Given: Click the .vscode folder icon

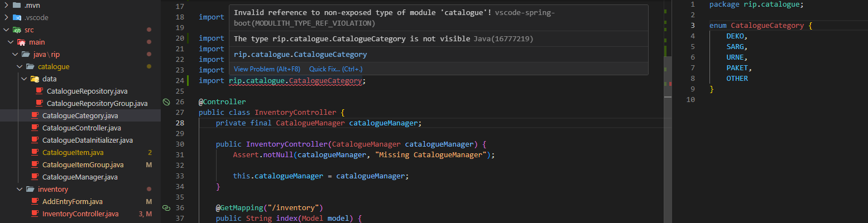Looking at the screenshot, I should pyautogui.click(x=17, y=17).
